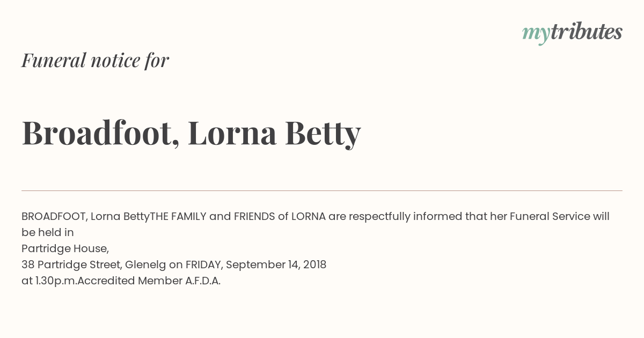This screenshot has width=644, height=338.
Task: Click "LORNA" in capitals in the notice
Action: point(308,217)
